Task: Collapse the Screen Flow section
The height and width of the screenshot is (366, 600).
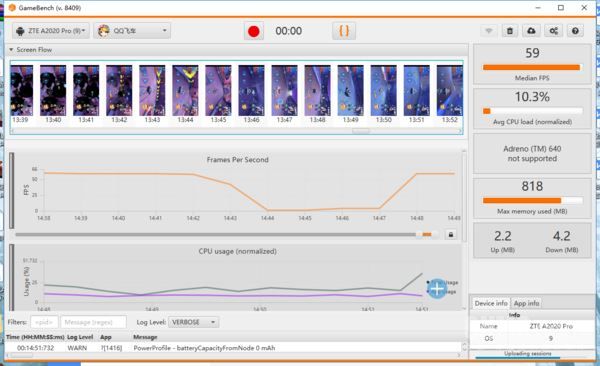Action: pyautogui.click(x=11, y=50)
